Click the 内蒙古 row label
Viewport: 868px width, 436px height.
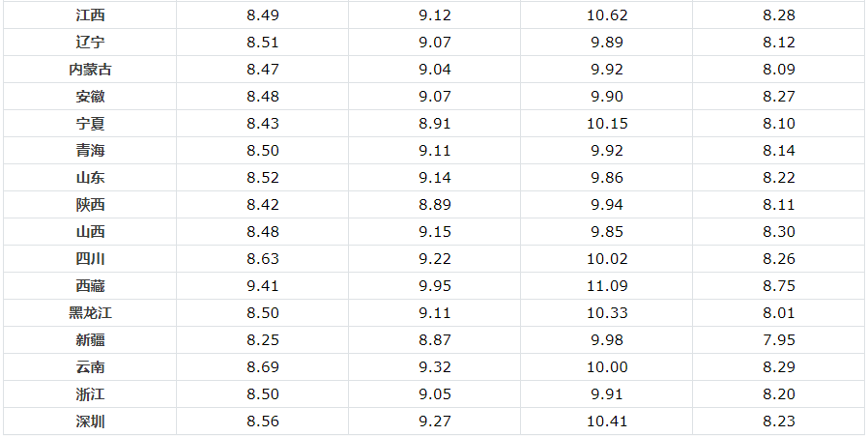90,70
